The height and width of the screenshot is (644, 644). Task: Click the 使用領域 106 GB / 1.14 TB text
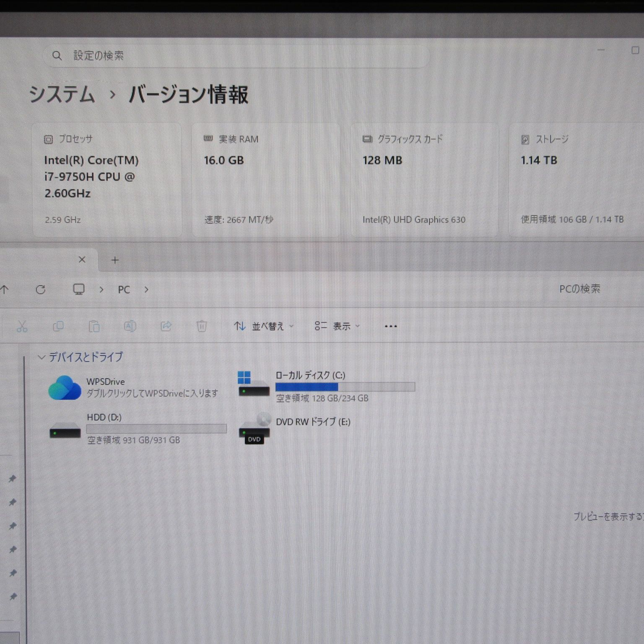click(x=572, y=219)
